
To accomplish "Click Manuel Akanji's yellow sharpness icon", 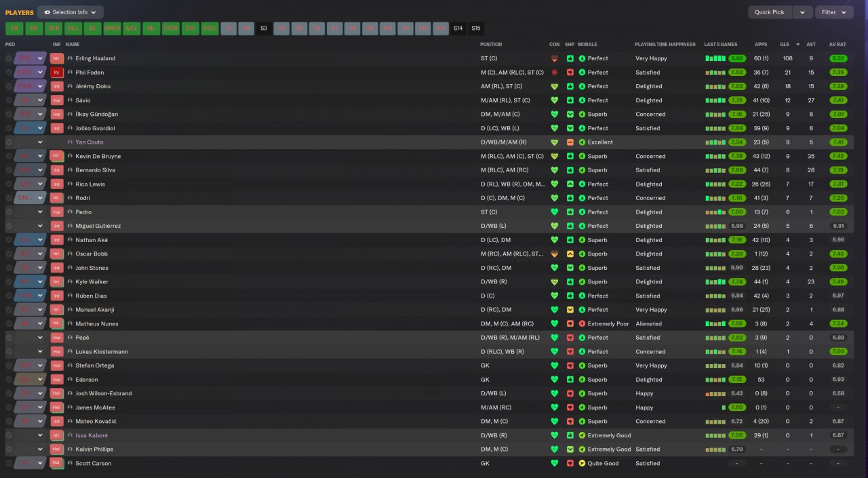I will 570,310.
